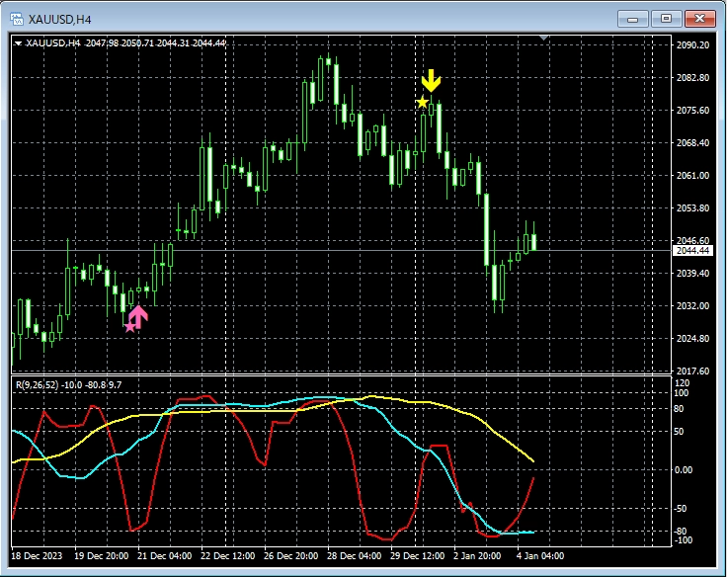The width and height of the screenshot is (728, 577).
Task: Click the XAUUSD chart window icon
Action: 17,18
